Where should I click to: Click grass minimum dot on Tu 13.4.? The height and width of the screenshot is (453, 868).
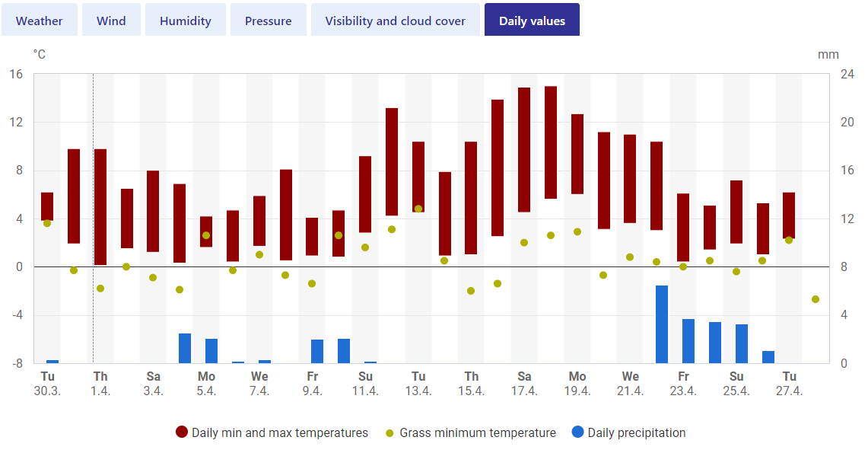(418, 209)
